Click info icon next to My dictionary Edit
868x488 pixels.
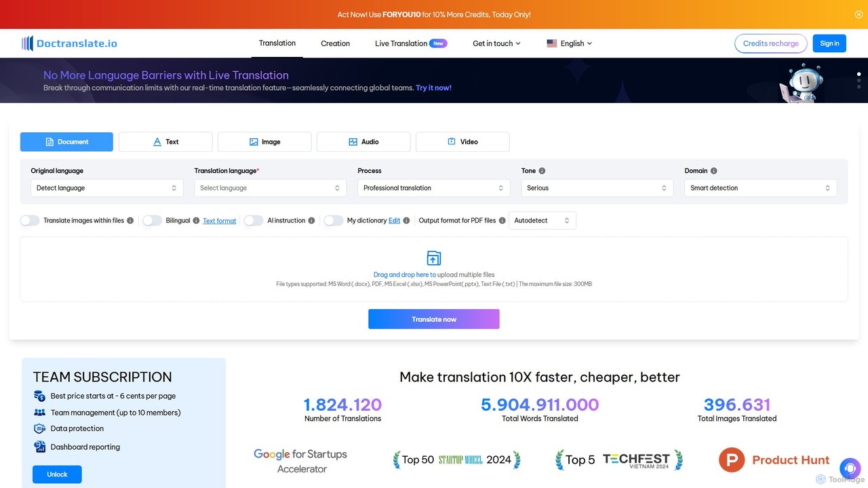tap(406, 220)
